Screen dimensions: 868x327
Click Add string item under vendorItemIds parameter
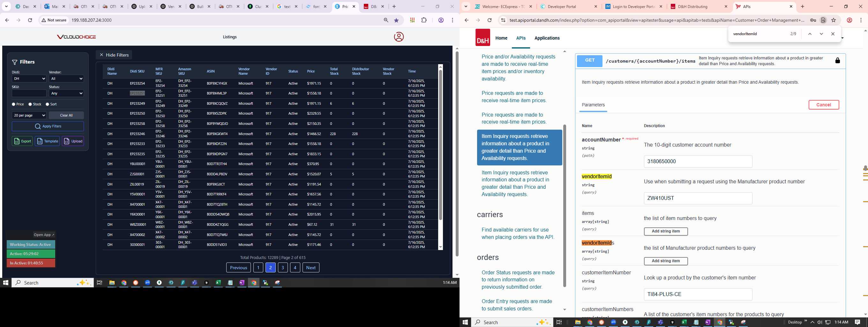(665, 261)
